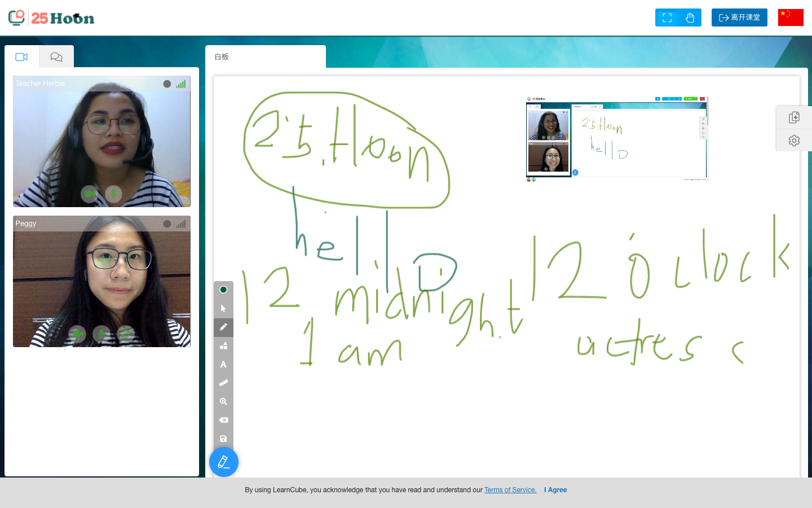Mute Teacher Herbie's microphone
This screenshot has width=812, height=508.
113,194
